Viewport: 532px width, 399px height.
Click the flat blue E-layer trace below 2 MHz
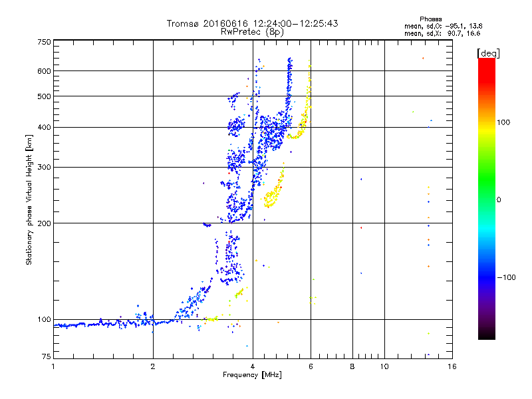pyautogui.click(x=104, y=324)
